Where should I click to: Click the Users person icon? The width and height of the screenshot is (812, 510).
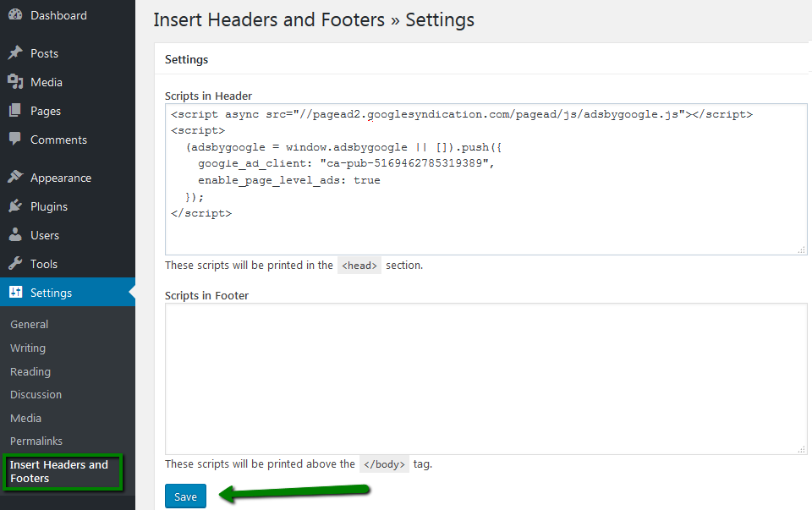(15, 235)
